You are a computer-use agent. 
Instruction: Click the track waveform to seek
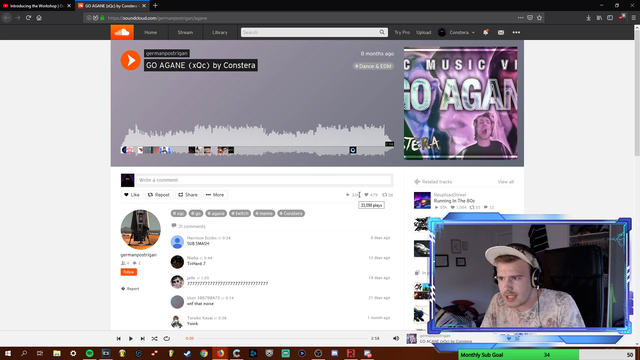click(x=257, y=139)
